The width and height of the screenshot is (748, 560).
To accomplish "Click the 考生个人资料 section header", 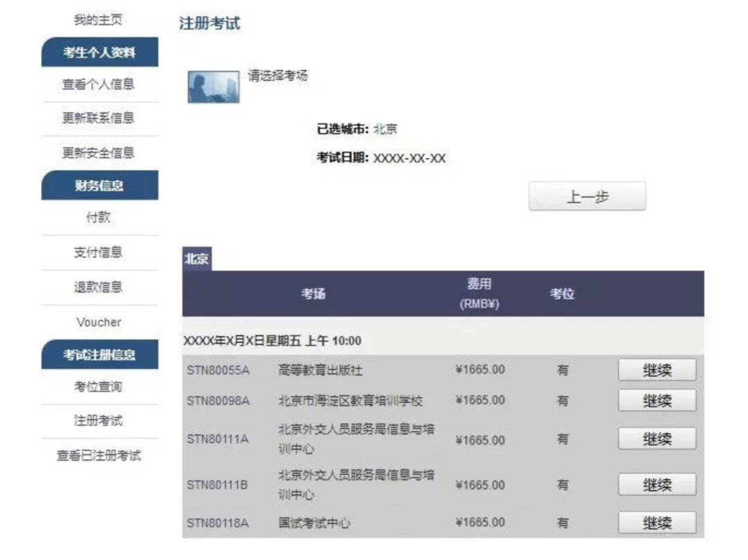I will [100, 52].
